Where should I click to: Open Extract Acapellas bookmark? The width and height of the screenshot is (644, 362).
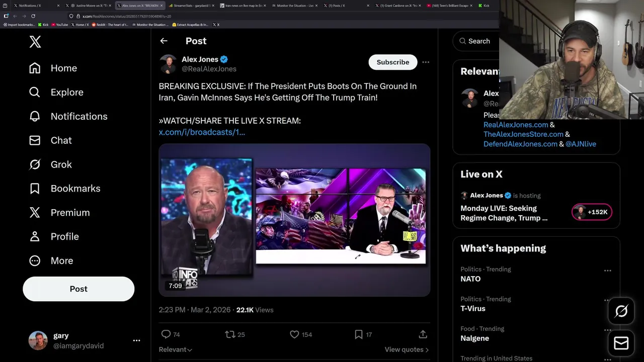(x=190, y=25)
